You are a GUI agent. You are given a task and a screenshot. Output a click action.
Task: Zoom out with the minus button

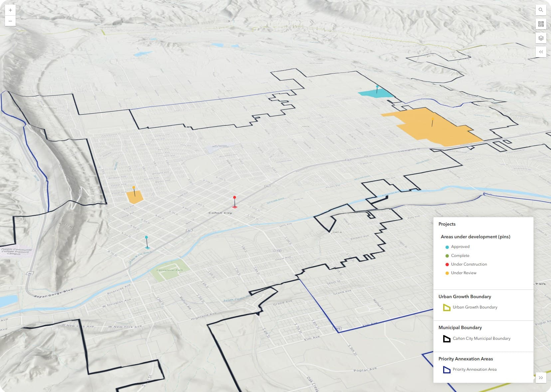click(10, 21)
